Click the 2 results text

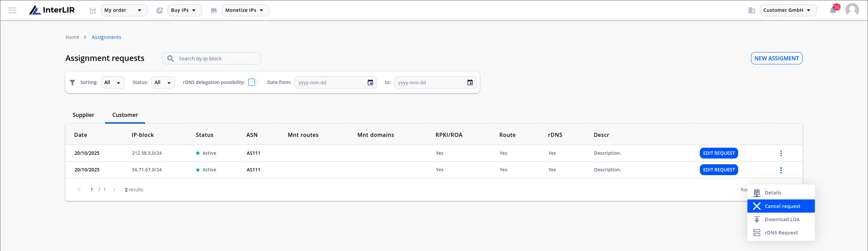(x=134, y=190)
